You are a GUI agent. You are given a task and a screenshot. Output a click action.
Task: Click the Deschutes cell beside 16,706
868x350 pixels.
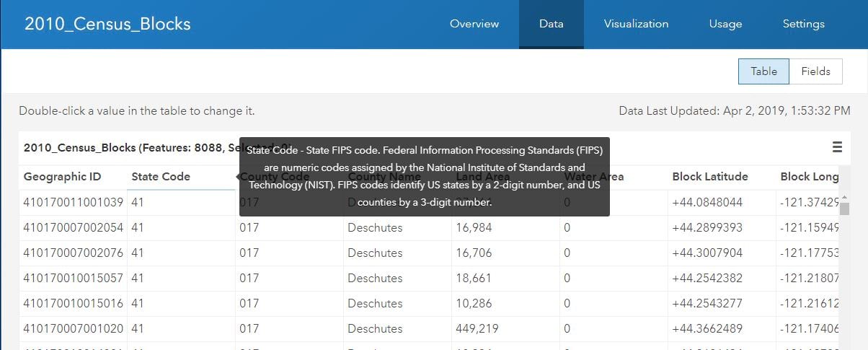(x=374, y=253)
